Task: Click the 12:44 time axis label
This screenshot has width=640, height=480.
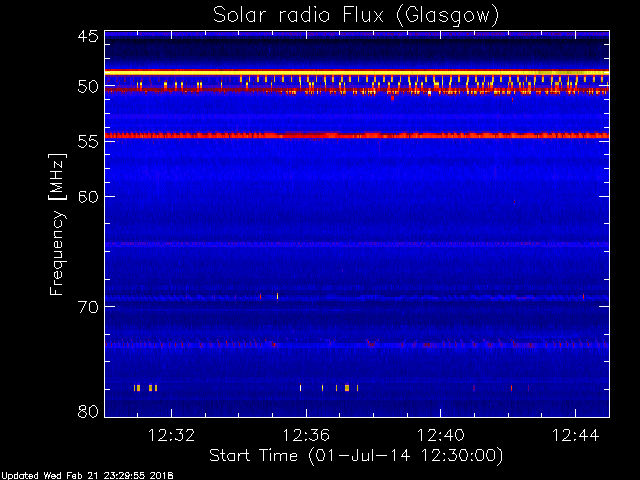Action: pyautogui.click(x=576, y=435)
